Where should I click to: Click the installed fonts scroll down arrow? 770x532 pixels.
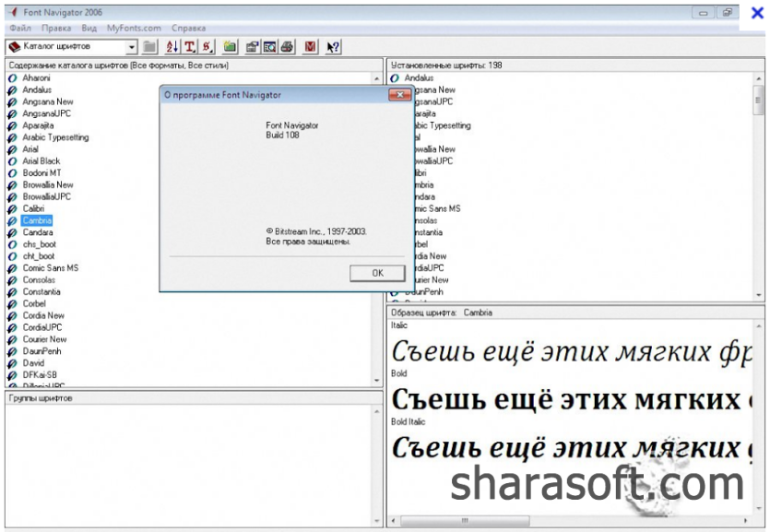coord(759,295)
